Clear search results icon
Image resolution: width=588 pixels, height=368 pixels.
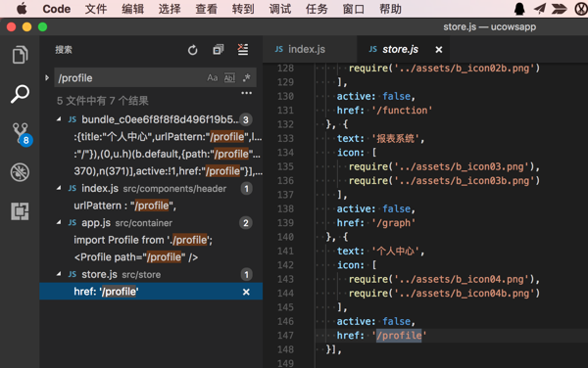[x=243, y=49]
